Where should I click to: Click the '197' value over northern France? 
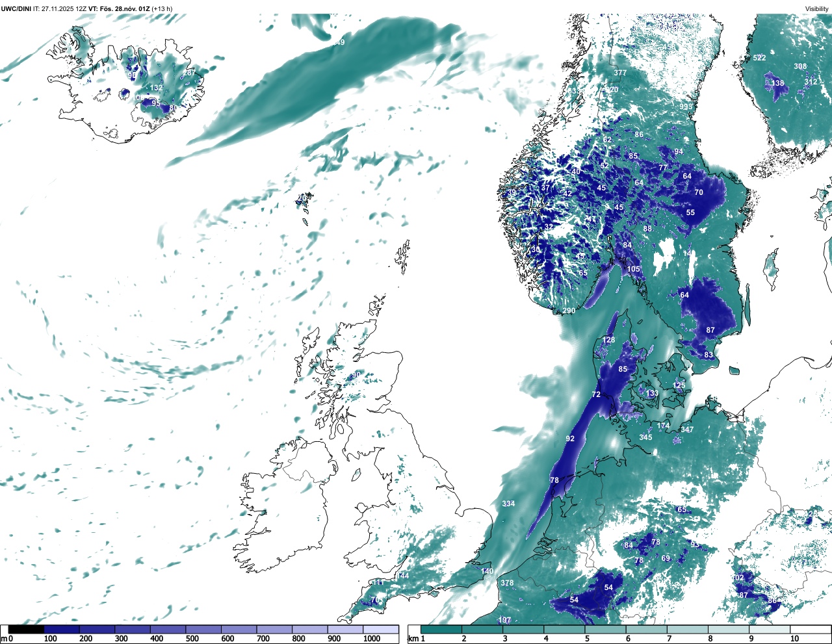[504, 620]
